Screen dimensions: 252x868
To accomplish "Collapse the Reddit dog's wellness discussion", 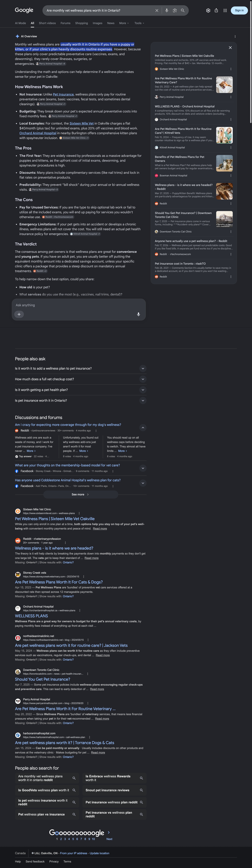I will (x=143, y=428).
